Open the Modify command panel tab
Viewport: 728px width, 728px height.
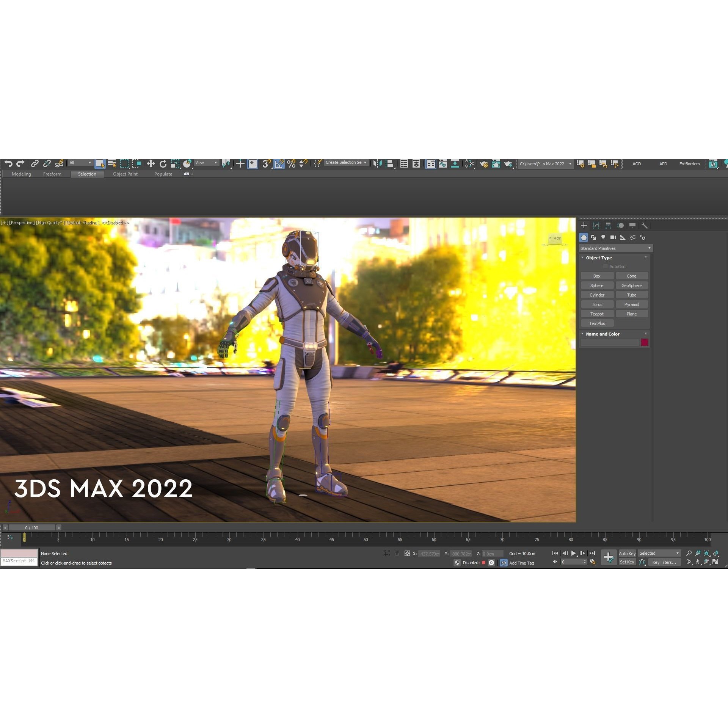[596, 225]
